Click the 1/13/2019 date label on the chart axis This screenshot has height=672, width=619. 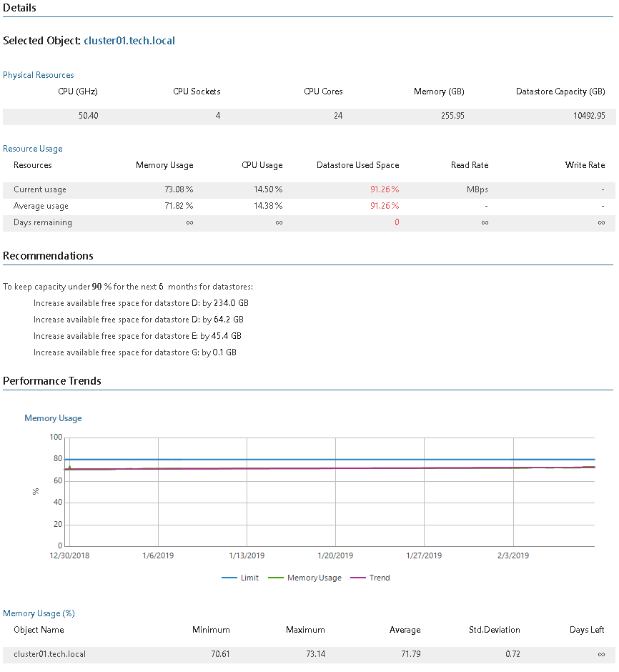tap(247, 556)
